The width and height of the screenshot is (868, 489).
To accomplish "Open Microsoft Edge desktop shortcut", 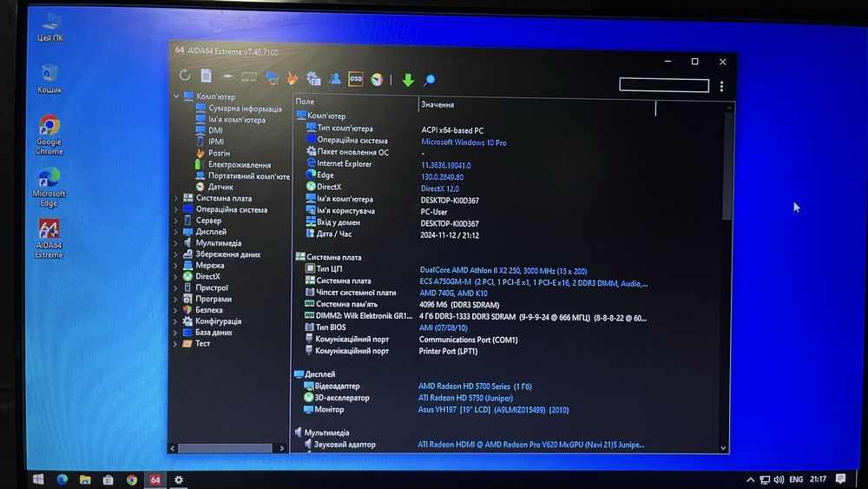I will pos(49,188).
